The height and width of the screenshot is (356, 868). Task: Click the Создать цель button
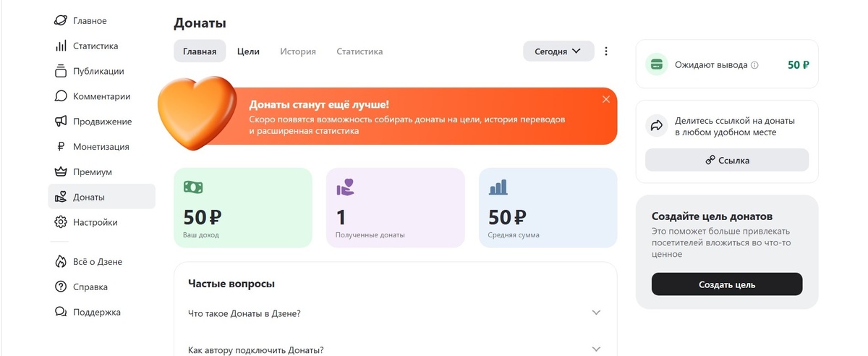(727, 284)
